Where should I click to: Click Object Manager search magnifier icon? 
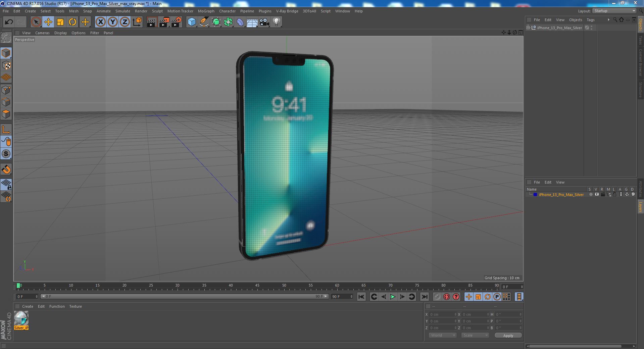615,20
